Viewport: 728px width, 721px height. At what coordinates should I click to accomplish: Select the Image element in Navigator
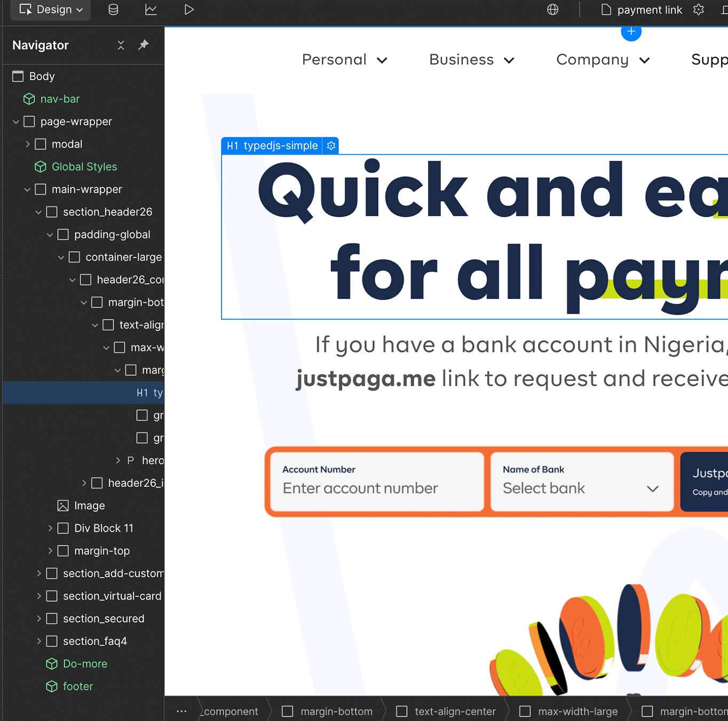[x=83, y=506]
